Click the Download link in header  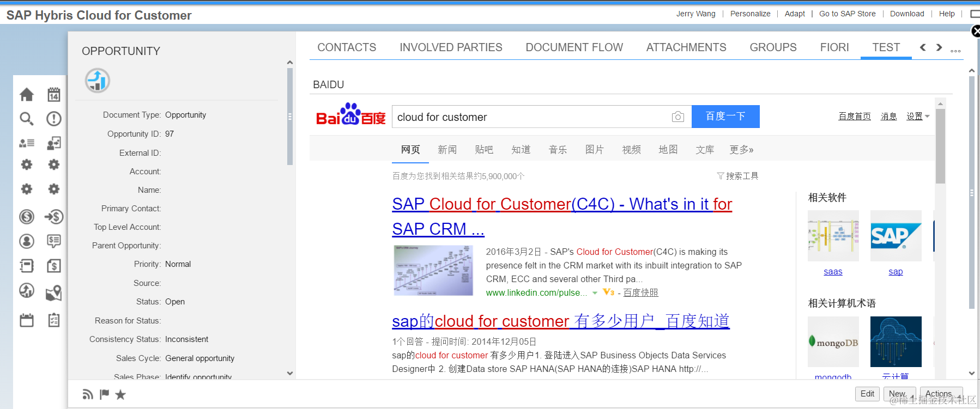click(x=907, y=14)
